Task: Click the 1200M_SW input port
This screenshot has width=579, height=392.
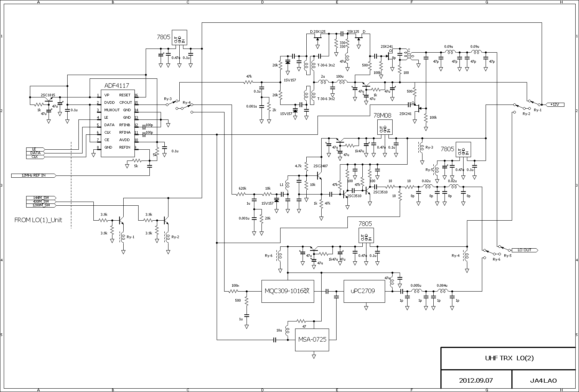Action: pos(41,205)
